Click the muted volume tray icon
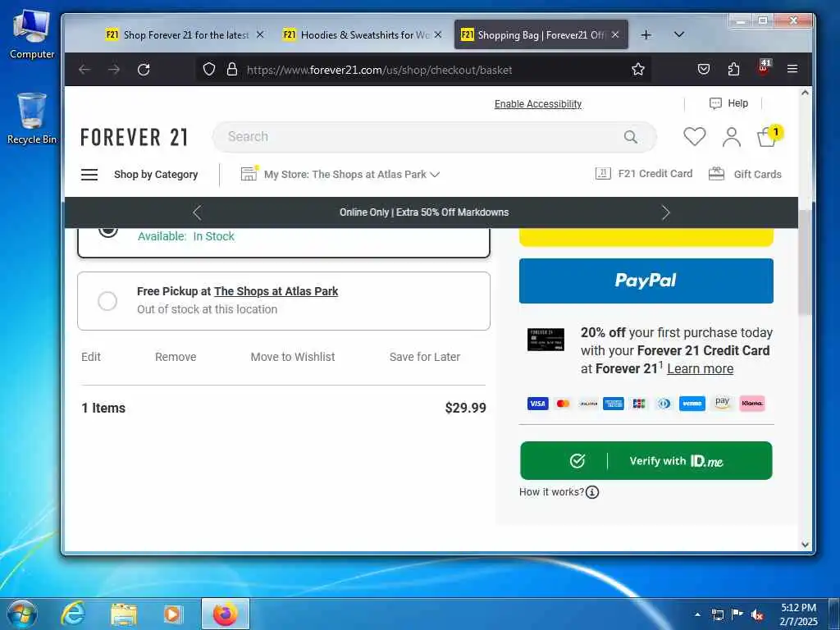 click(x=757, y=614)
